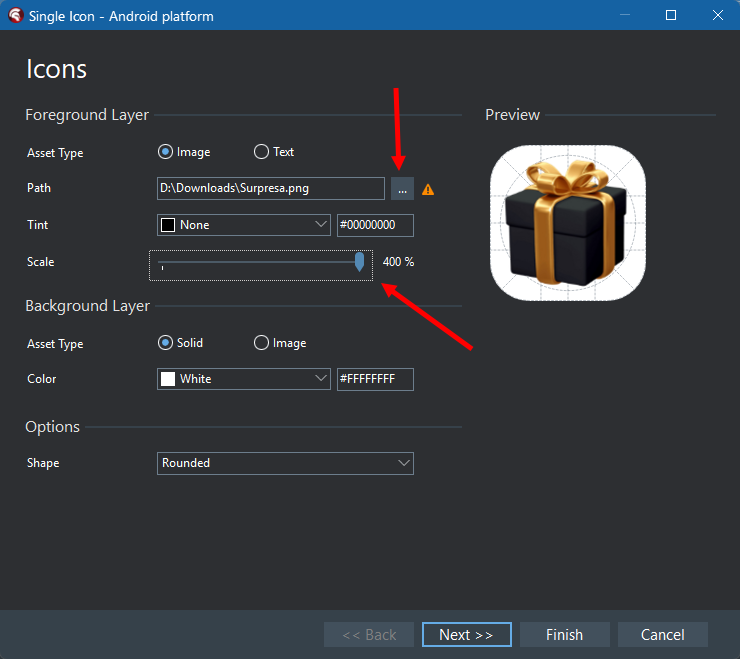Viewport: 740px width, 659px height.
Task: Click the Next >> button
Action: pos(467,634)
